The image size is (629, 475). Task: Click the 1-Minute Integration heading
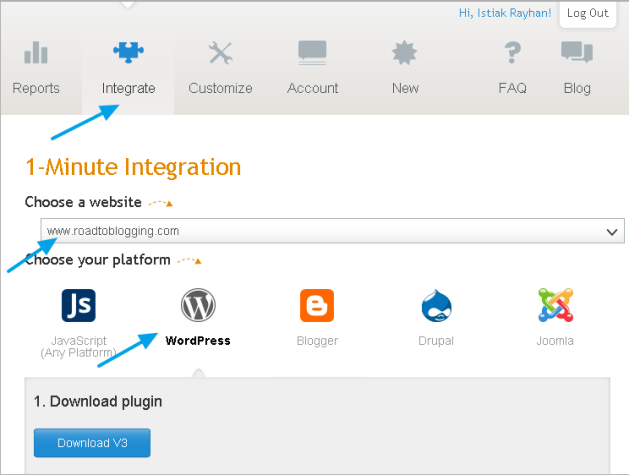(133, 167)
